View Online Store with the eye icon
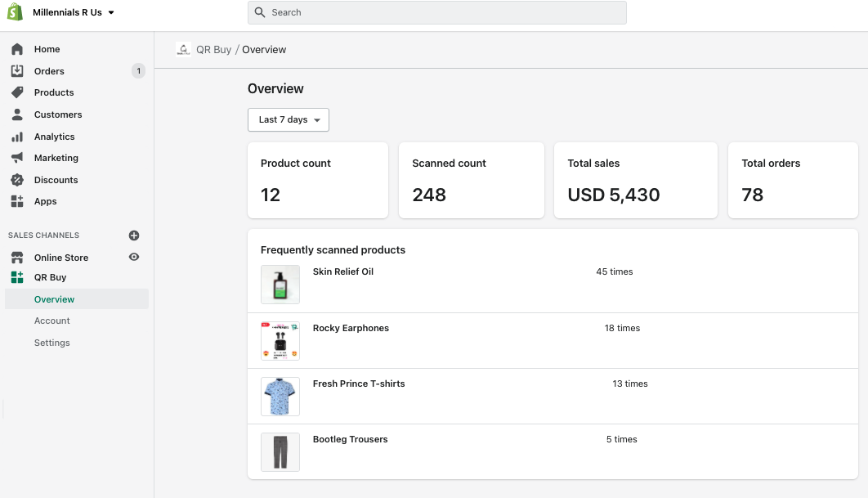 pyautogui.click(x=134, y=257)
